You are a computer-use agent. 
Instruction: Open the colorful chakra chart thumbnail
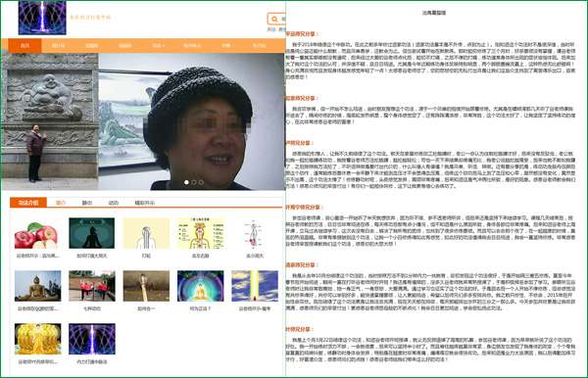(200, 233)
